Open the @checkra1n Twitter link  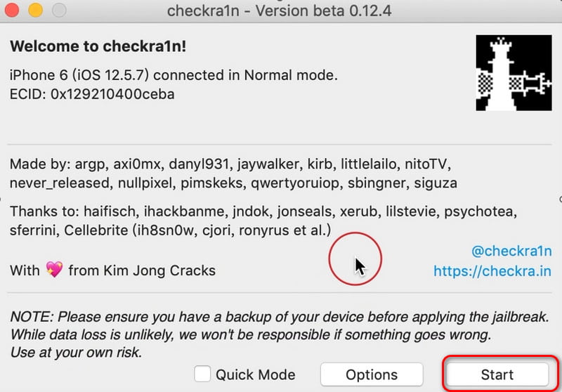[510, 251]
